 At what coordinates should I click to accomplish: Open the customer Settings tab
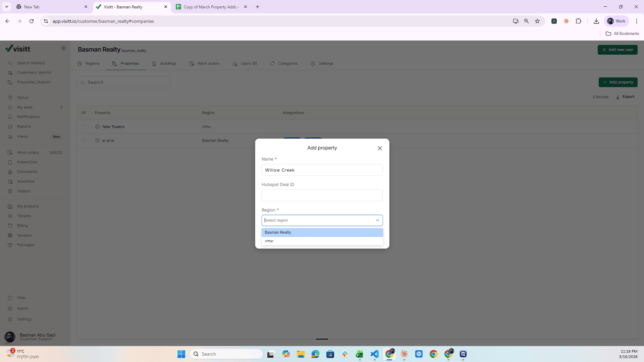point(322,63)
